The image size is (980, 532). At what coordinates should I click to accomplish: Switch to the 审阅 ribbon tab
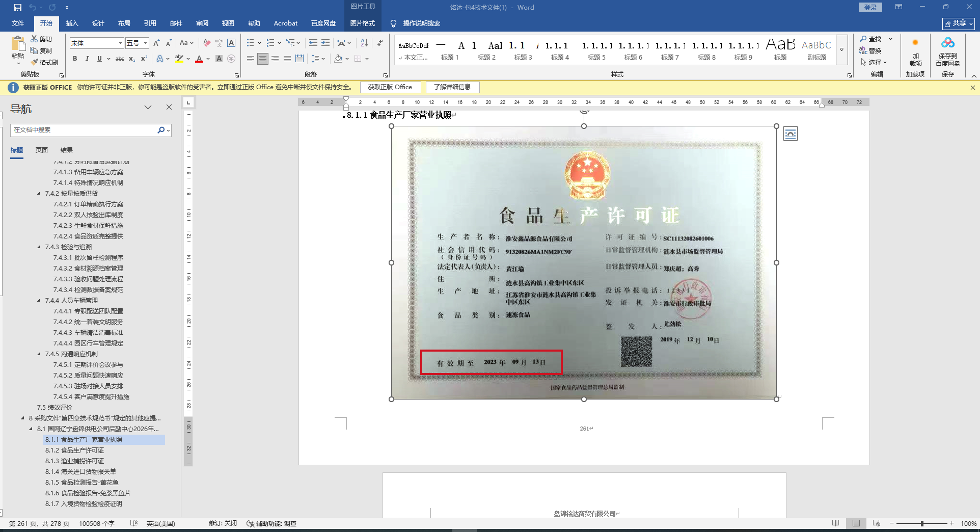point(202,23)
